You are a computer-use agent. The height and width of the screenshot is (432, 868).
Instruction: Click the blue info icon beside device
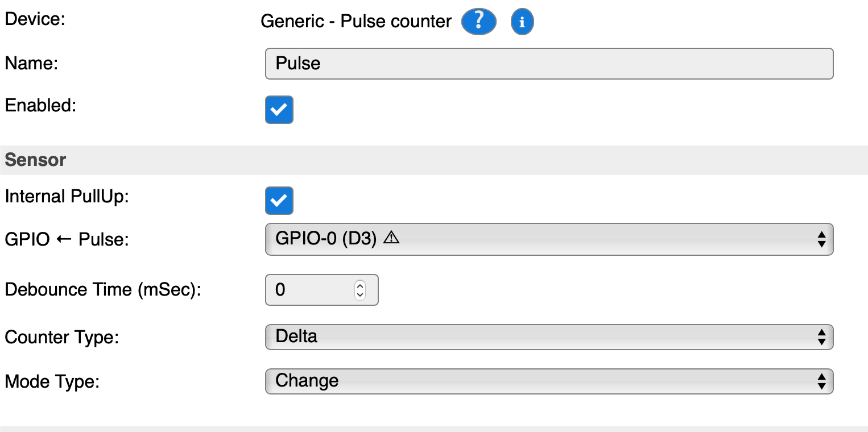[x=522, y=22]
